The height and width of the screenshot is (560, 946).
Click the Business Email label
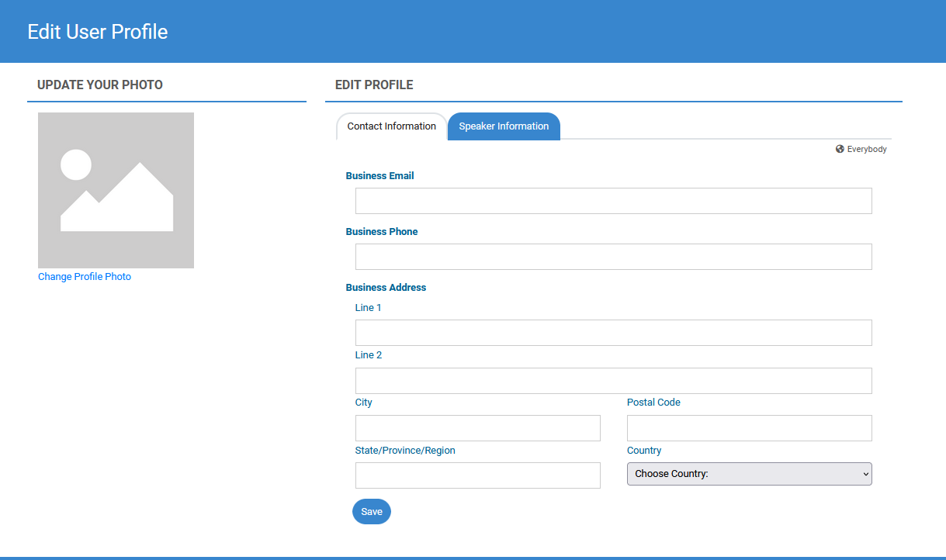[x=379, y=176]
